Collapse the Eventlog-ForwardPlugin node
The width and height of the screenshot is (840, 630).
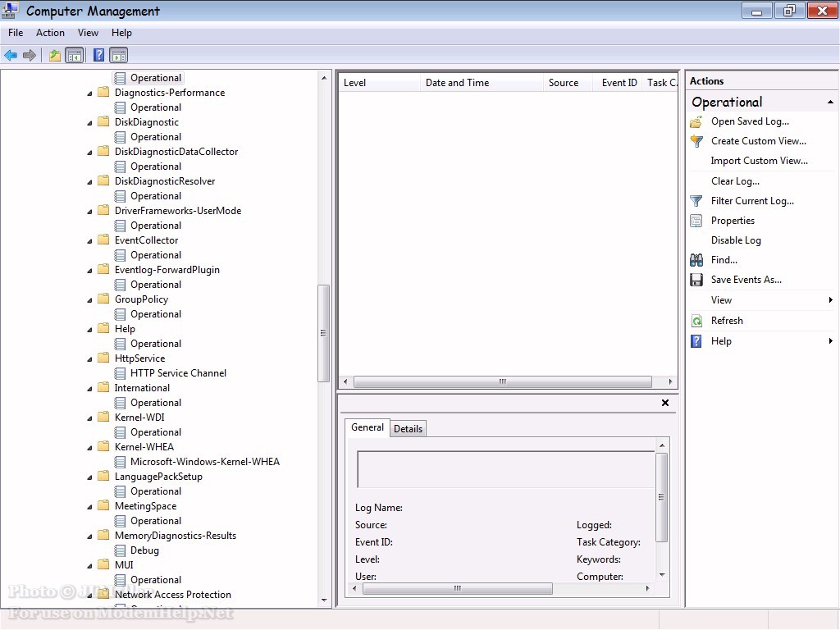pos(89,271)
